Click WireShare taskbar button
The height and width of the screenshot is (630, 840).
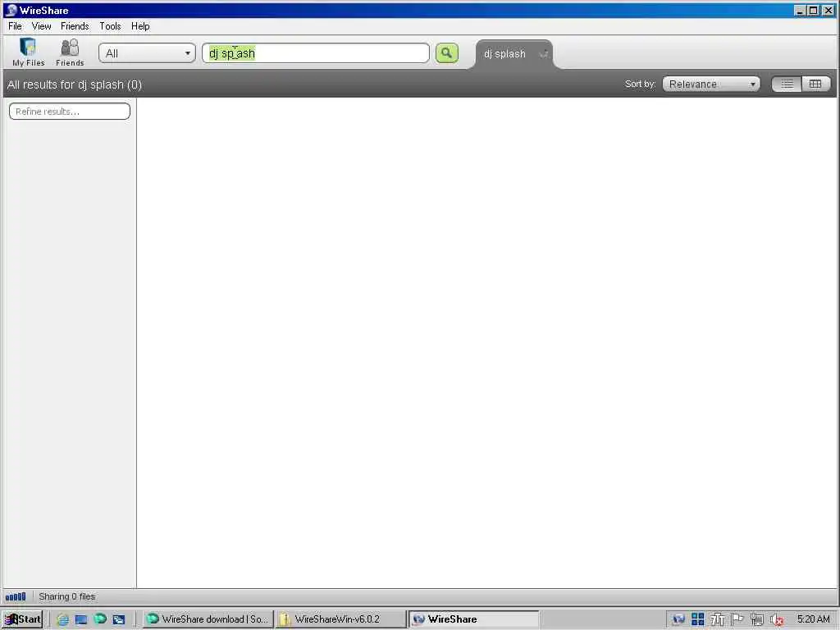[473, 619]
